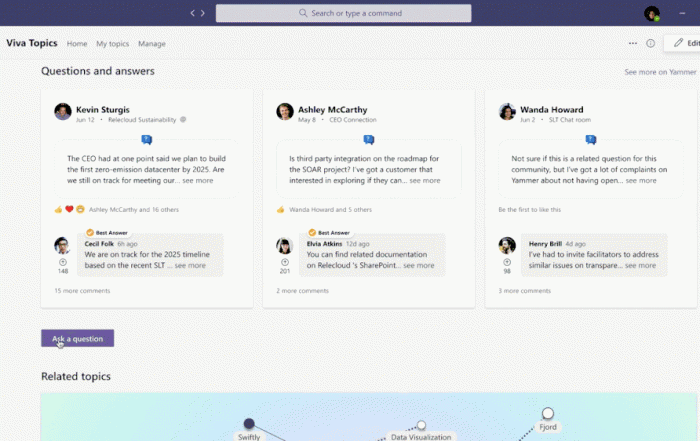Expand Elvia Atkins' answer with see more
This screenshot has width=700, height=441.
(x=418, y=265)
